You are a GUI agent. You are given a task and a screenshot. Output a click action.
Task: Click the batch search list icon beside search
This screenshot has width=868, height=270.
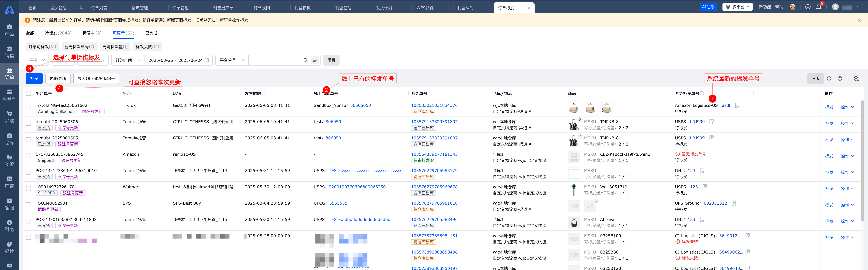coord(315,60)
